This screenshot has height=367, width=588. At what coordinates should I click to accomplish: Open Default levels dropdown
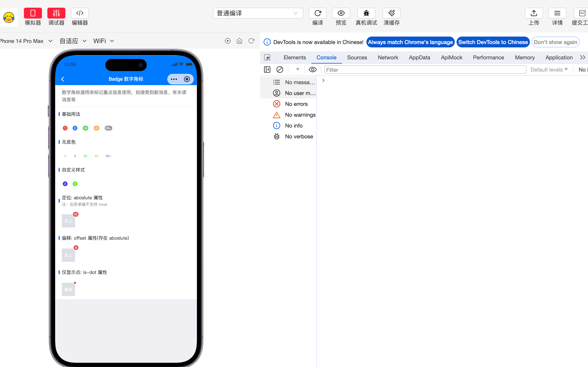tap(549, 70)
